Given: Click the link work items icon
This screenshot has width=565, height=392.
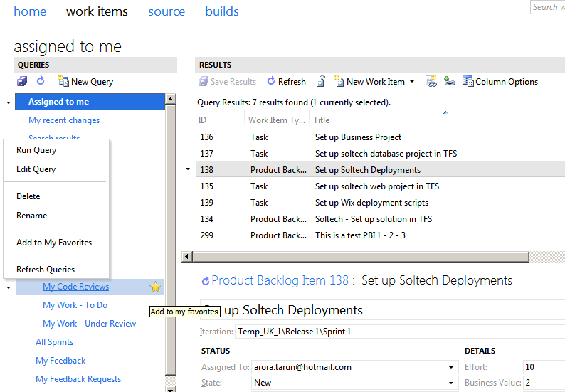Looking at the screenshot, I should (449, 81).
